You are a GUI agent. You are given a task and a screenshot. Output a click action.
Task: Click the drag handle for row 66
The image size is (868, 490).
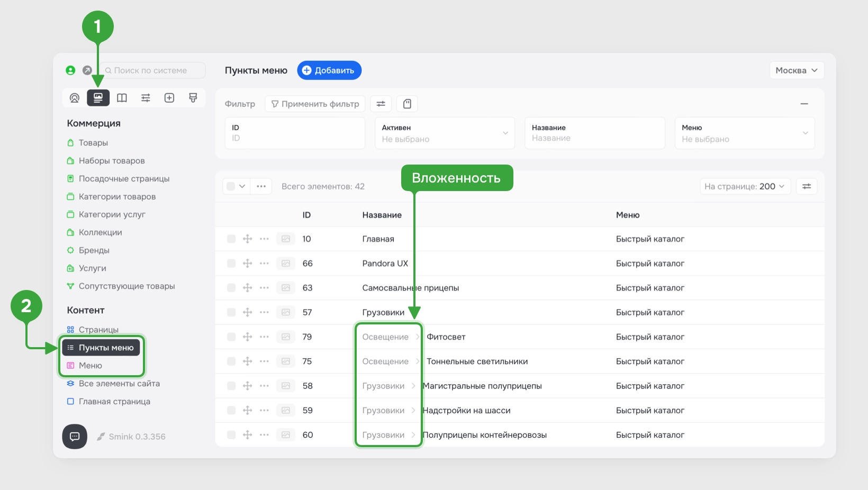247,264
